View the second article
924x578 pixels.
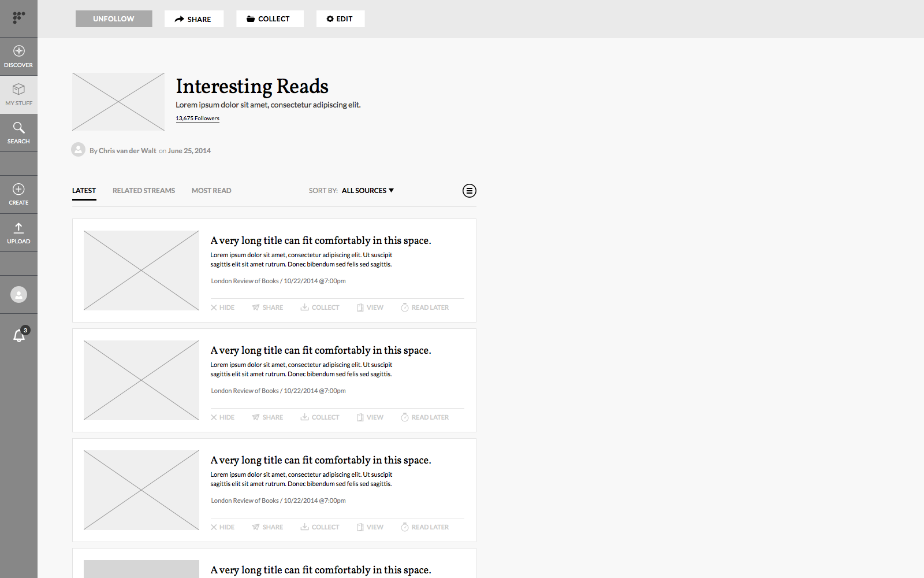tap(370, 417)
